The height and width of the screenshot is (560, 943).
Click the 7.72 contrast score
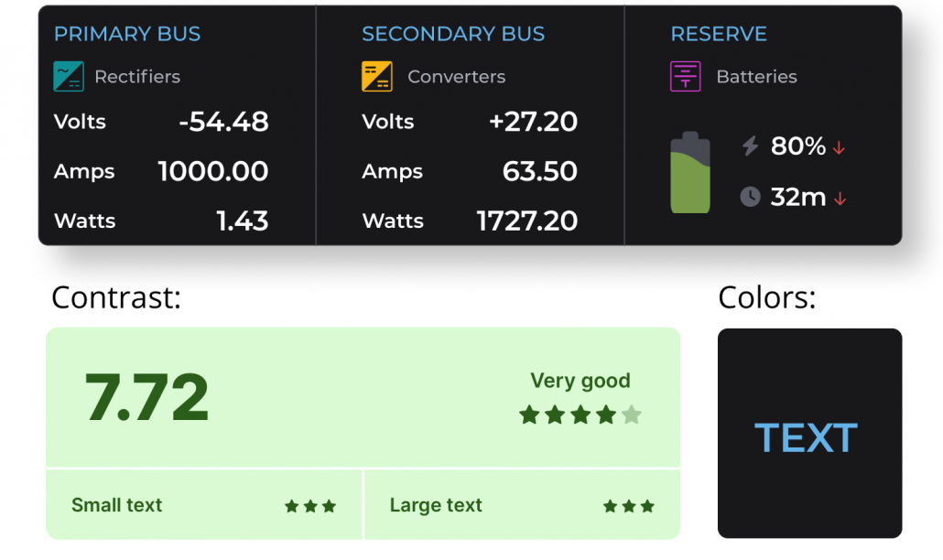(146, 398)
